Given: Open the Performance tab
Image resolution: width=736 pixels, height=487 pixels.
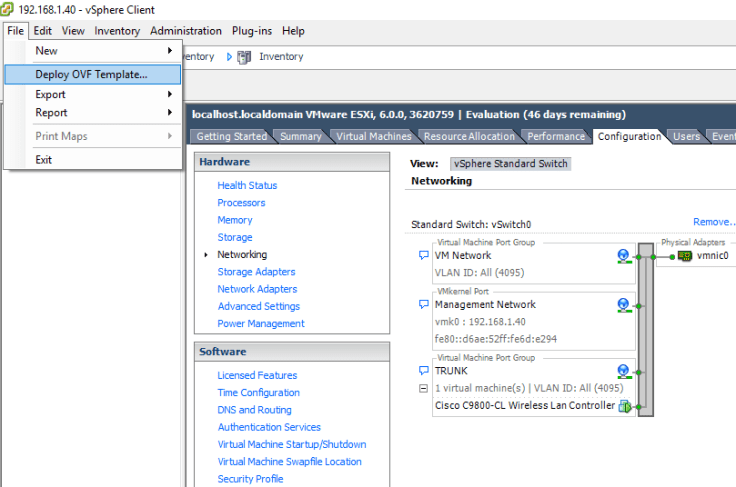Looking at the screenshot, I should [556, 137].
